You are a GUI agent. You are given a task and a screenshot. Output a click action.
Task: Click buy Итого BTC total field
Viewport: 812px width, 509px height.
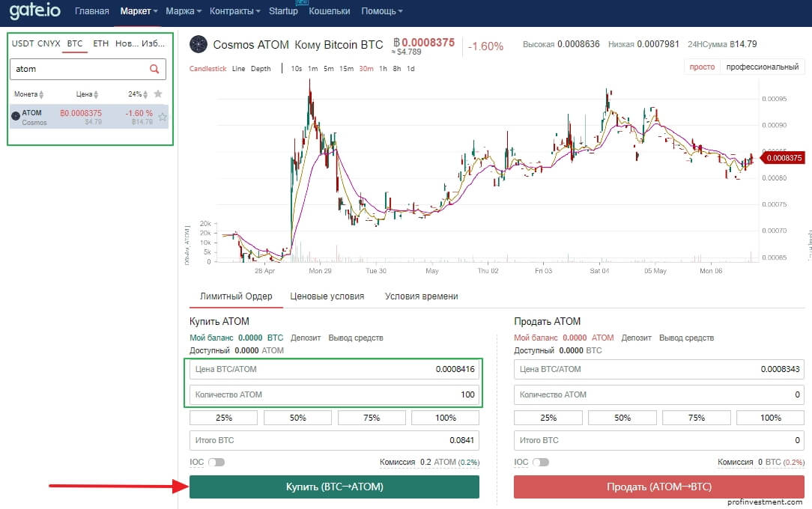click(335, 440)
